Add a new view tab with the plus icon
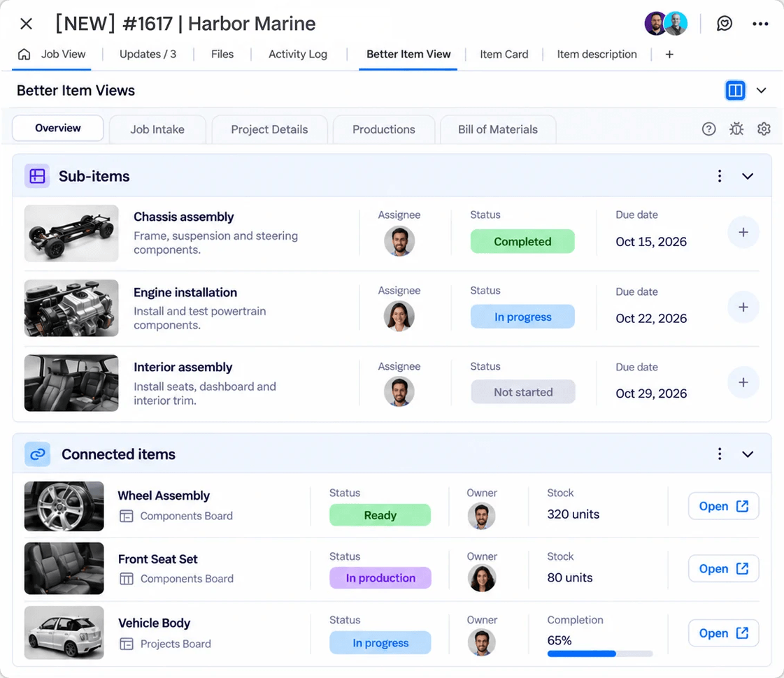 click(669, 54)
